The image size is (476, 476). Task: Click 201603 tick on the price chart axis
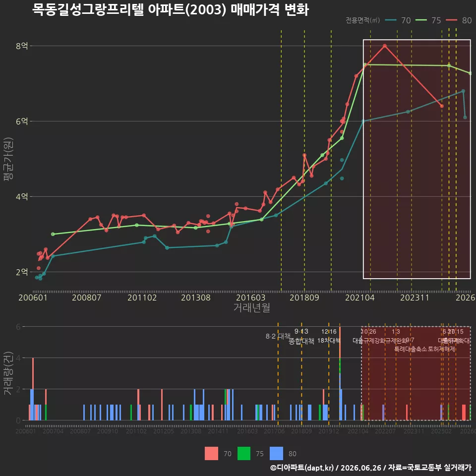click(251, 297)
